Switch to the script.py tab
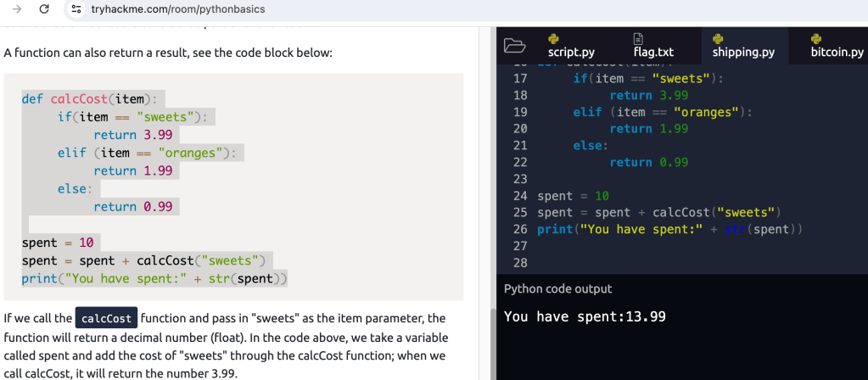 [x=571, y=53]
